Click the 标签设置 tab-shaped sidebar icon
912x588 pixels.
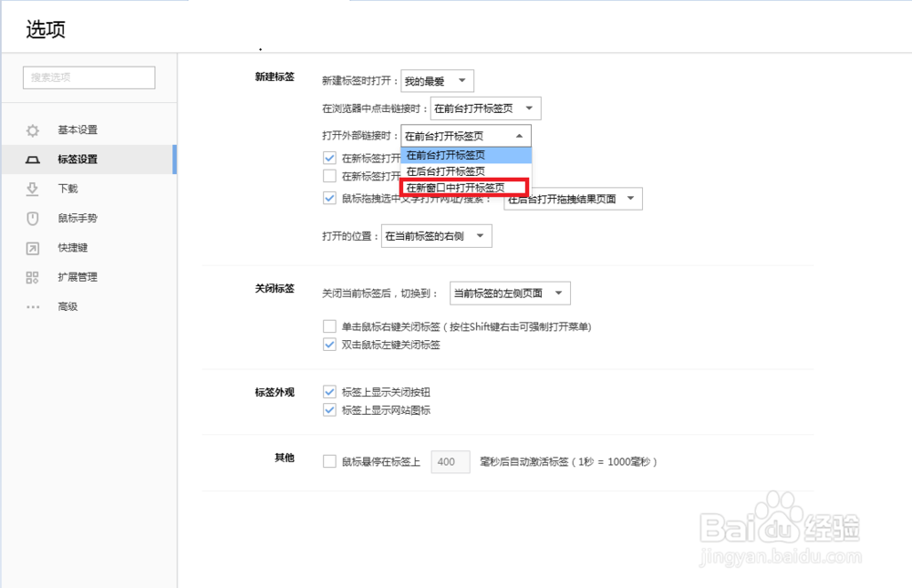31,159
